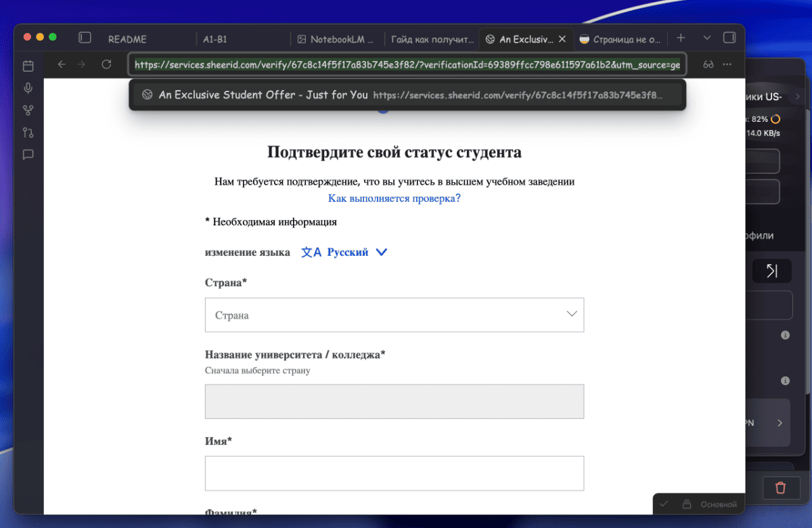Click the microphone icon in the sidebar
This screenshot has width=812, height=528.
[x=28, y=88]
